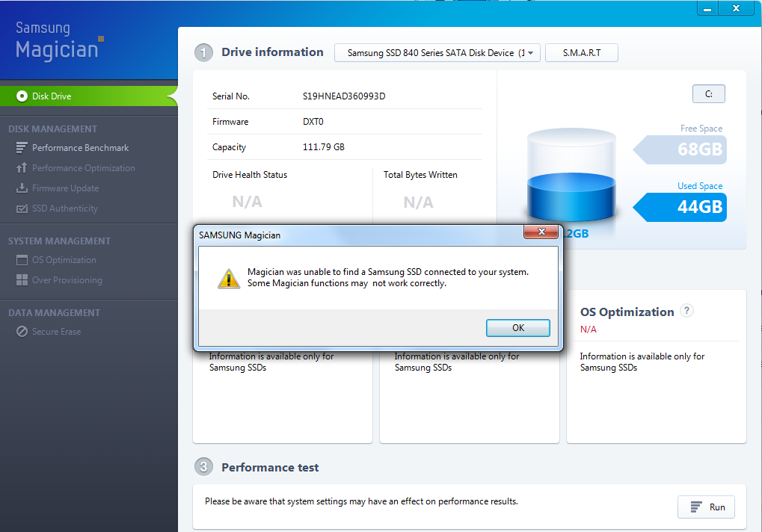Click the Performance Optimization arrows icon
Screen dimensions: 762x532
click(22, 168)
